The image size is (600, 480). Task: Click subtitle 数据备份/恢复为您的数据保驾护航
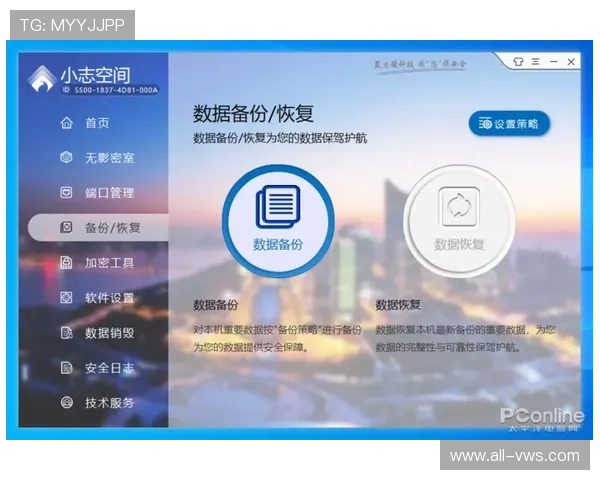(280, 138)
